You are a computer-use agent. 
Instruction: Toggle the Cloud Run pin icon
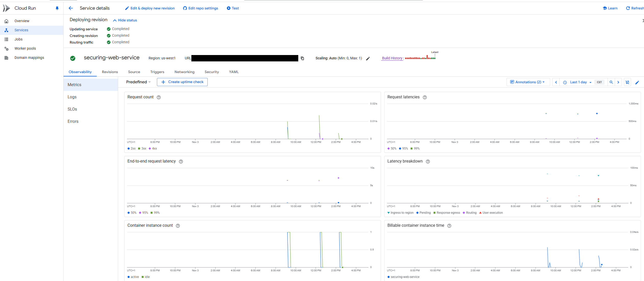[x=57, y=8]
